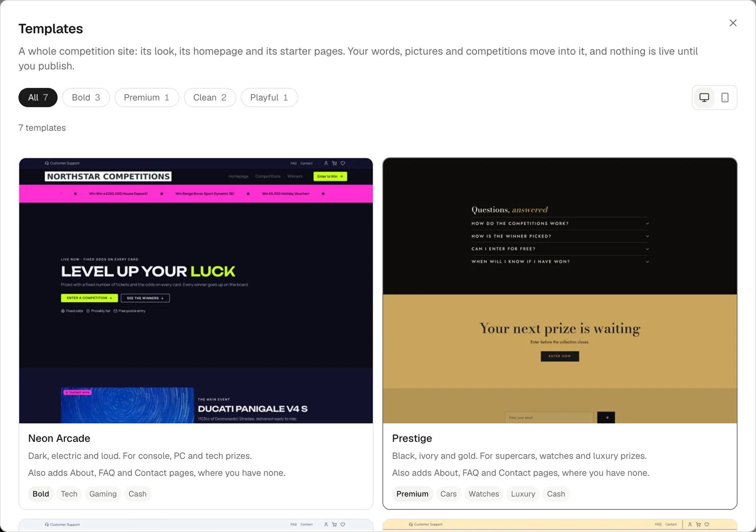Filter templates by Premium
This screenshot has height=532, width=756.
coord(146,97)
